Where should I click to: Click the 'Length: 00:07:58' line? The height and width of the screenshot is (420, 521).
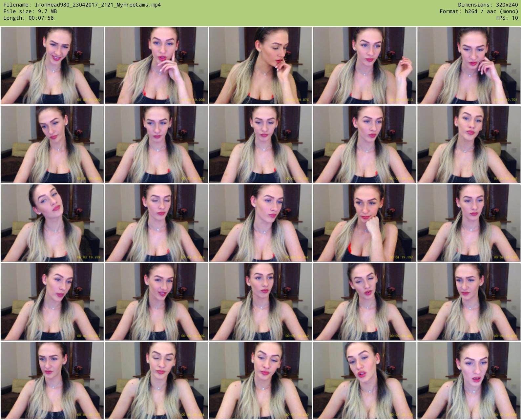point(29,18)
